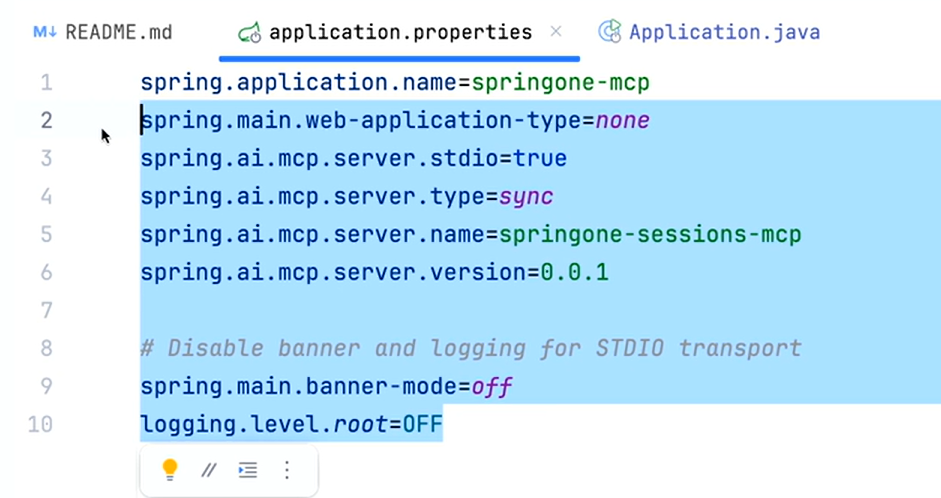Click the lightbulb quick-fix icon

tap(170, 469)
